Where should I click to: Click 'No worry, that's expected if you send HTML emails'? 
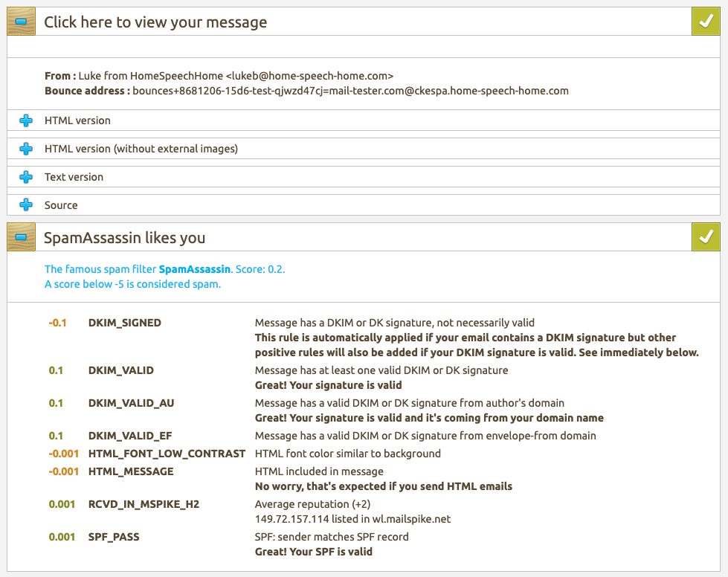click(x=384, y=486)
